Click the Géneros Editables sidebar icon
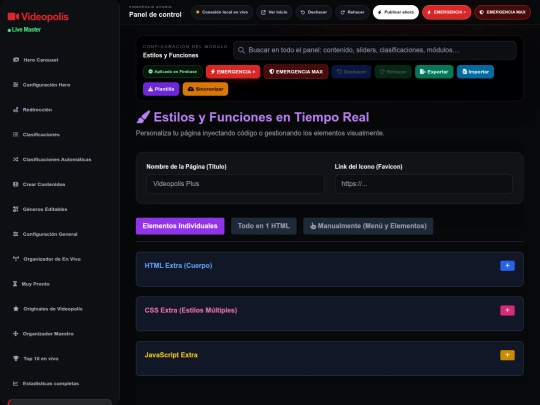The image size is (540, 405). (15, 209)
